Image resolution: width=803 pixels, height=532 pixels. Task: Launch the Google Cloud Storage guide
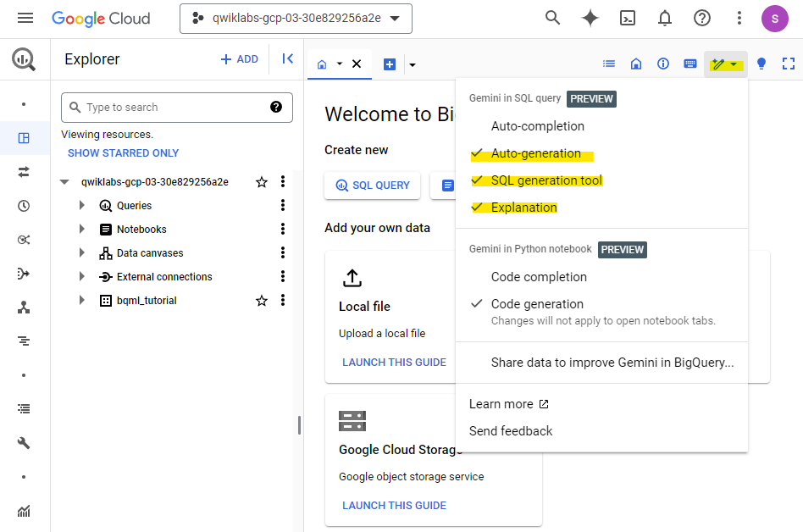tap(394, 506)
